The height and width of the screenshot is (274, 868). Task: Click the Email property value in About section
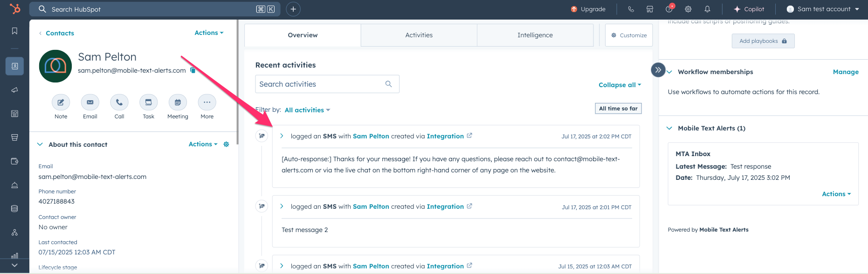[92, 177]
